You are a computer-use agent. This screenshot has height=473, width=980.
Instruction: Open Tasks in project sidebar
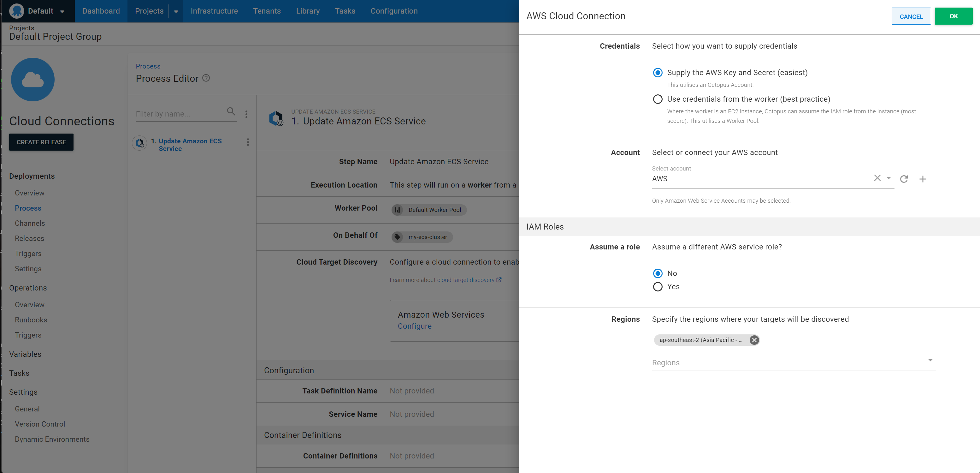pos(19,373)
